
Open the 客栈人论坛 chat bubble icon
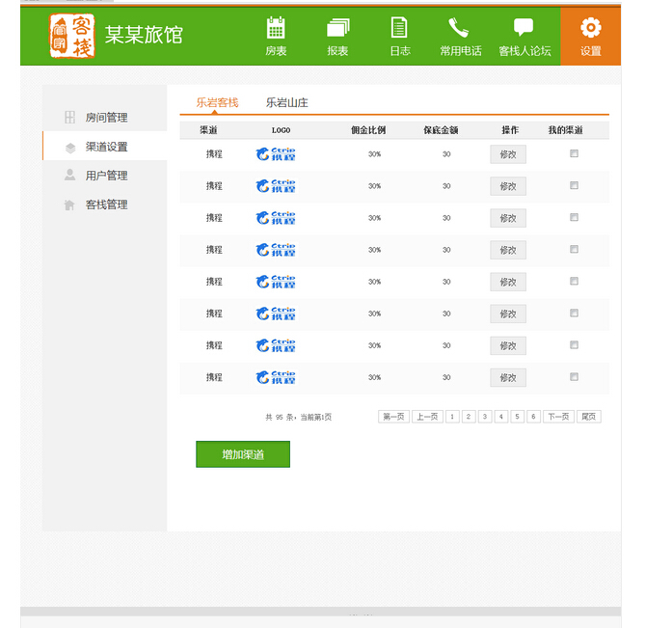[x=524, y=28]
